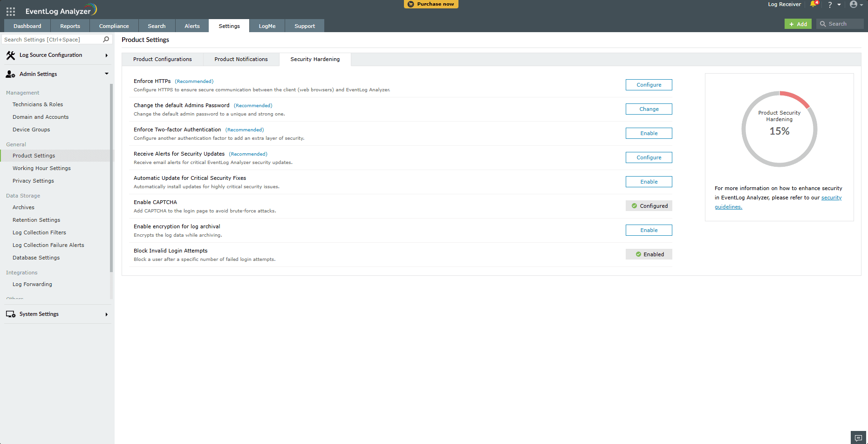The height and width of the screenshot is (444, 868).
Task: Click the EventLog Analyzer logo
Action: (61, 10)
